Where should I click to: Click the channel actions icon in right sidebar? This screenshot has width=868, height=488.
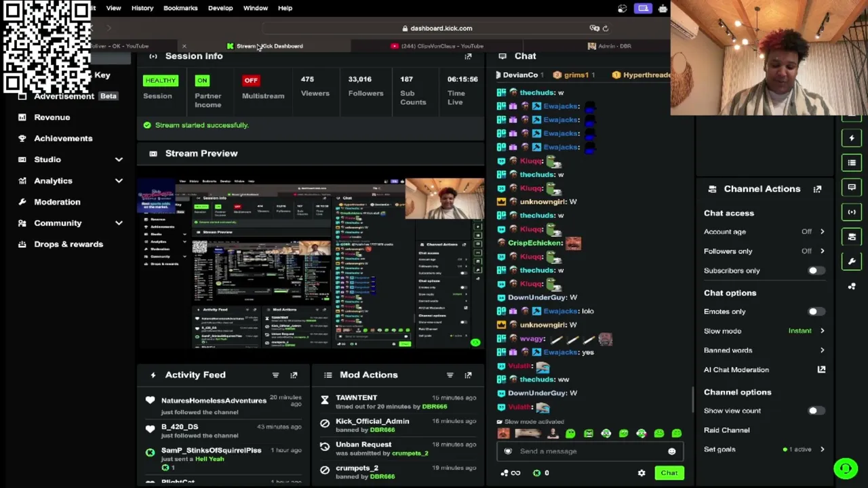point(852,237)
